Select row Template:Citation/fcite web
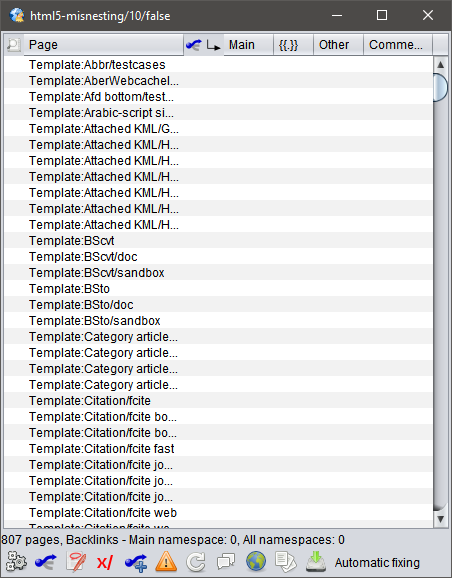The height and width of the screenshot is (578, 452). [218, 513]
